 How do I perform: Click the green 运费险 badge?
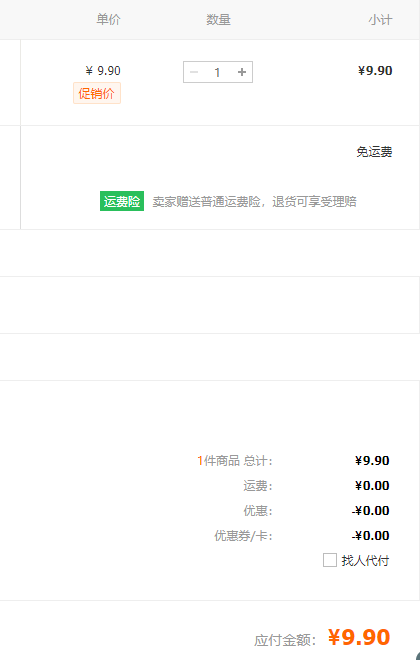pos(122,201)
